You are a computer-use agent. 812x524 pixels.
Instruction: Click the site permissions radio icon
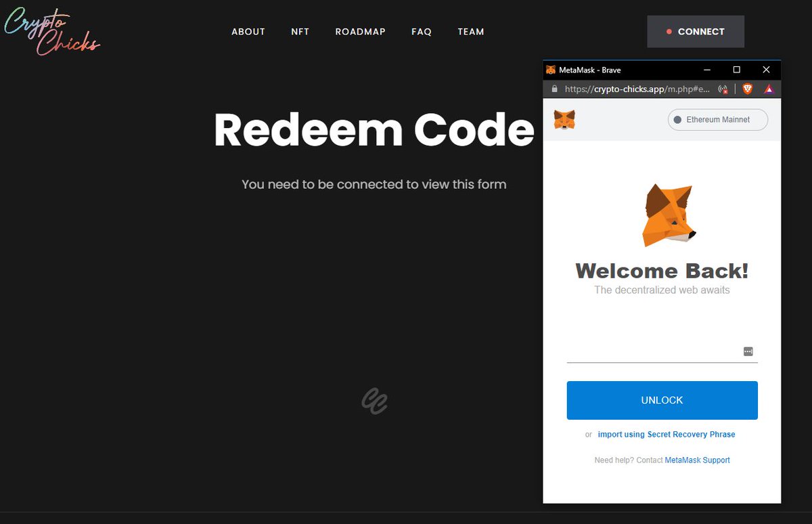pyautogui.click(x=722, y=89)
